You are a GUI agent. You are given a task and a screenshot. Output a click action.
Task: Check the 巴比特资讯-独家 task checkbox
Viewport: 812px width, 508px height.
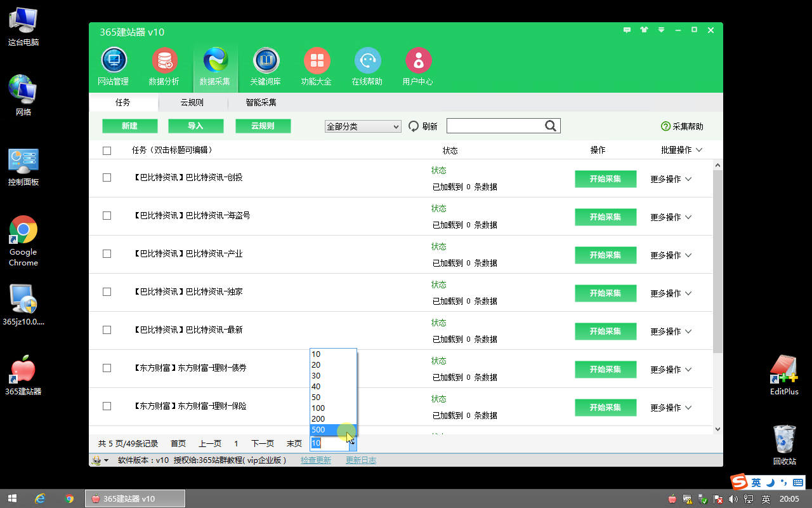pos(107,291)
